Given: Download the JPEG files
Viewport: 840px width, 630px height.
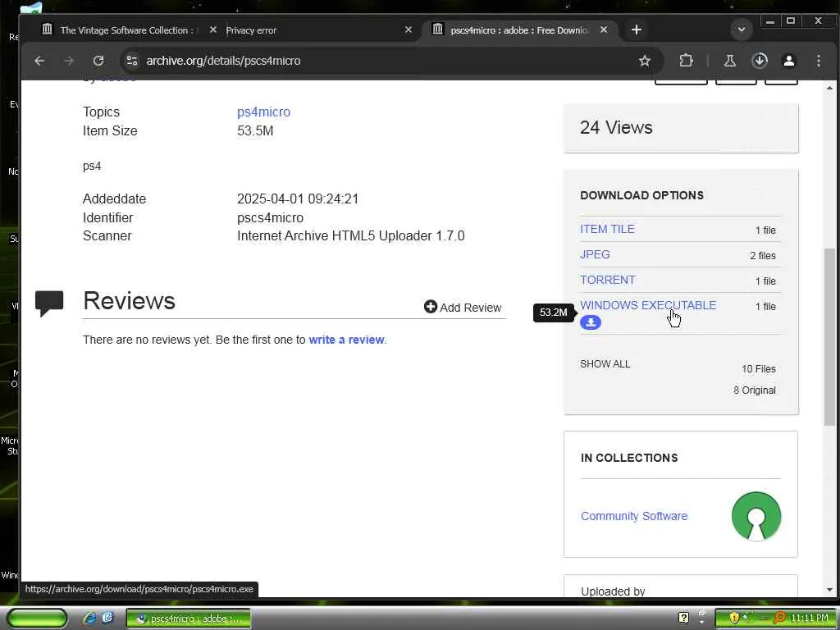Looking at the screenshot, I should point(595,254).
